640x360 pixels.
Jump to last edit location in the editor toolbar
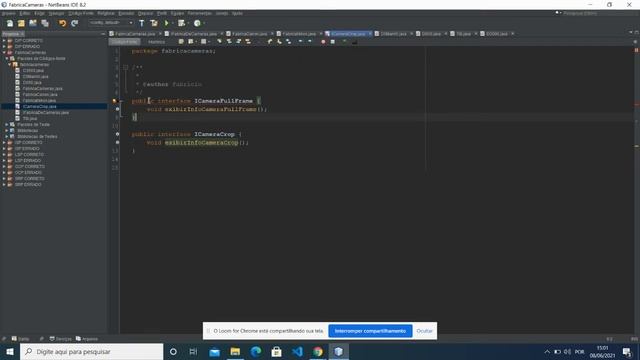[181, 42]
